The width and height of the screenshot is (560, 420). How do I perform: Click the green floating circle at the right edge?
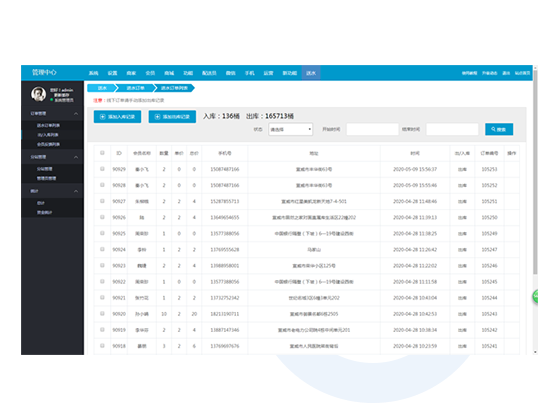click(x=535, y=296)
